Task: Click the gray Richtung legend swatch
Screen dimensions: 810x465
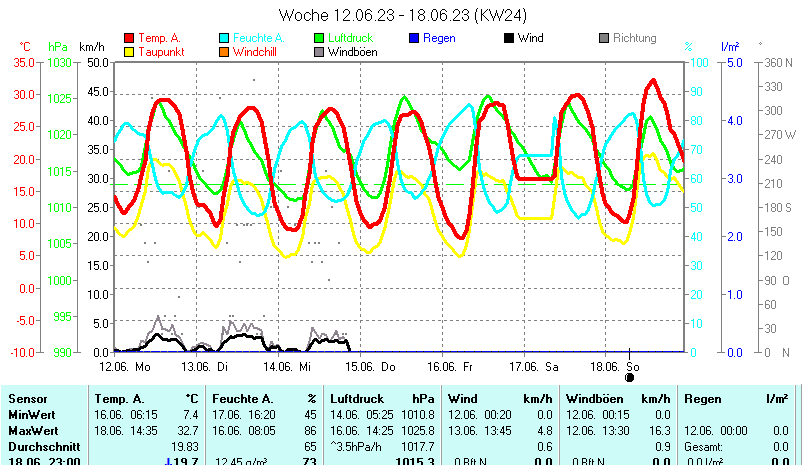Action: point(604,38)
